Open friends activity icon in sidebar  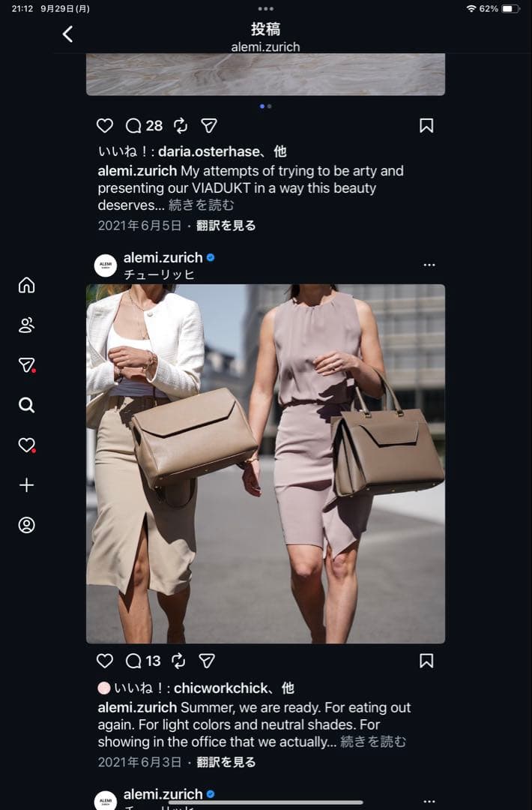click(26, 325)
